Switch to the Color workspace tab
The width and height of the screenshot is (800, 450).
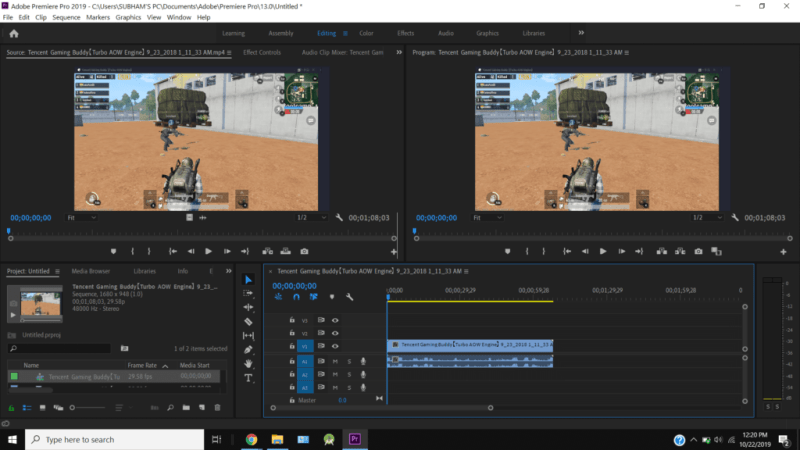point(368,33)
